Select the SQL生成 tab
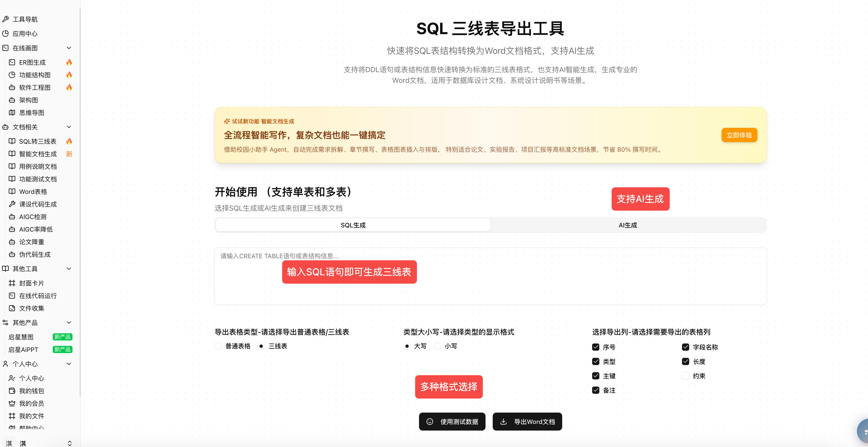 tap(353, 225)
